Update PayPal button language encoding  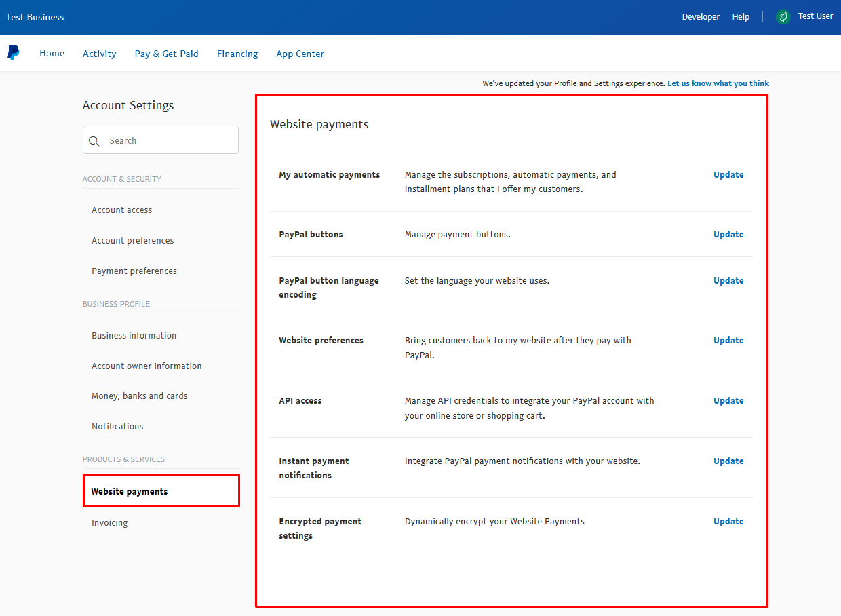click(728, 281)
